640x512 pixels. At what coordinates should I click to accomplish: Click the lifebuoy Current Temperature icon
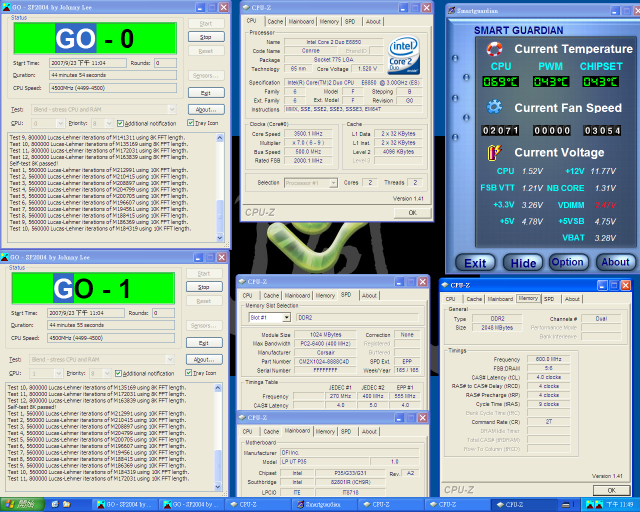[x=494, y=49]
